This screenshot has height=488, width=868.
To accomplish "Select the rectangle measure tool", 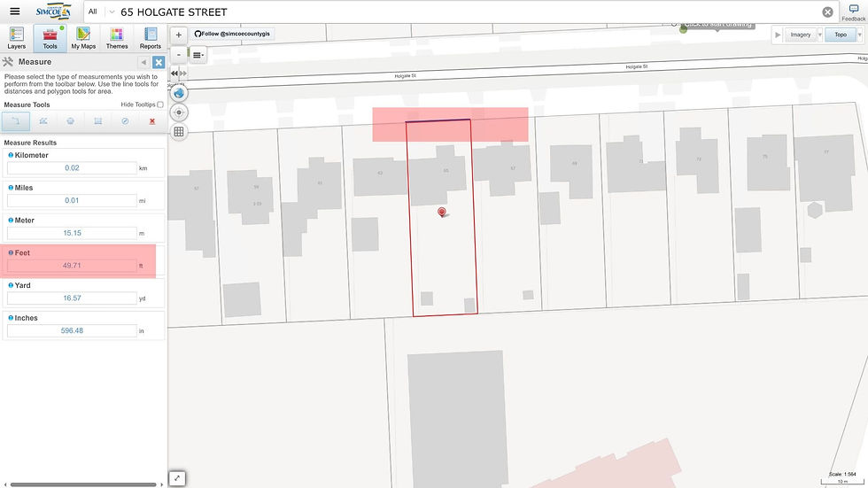I will click(x=98, y=121).
